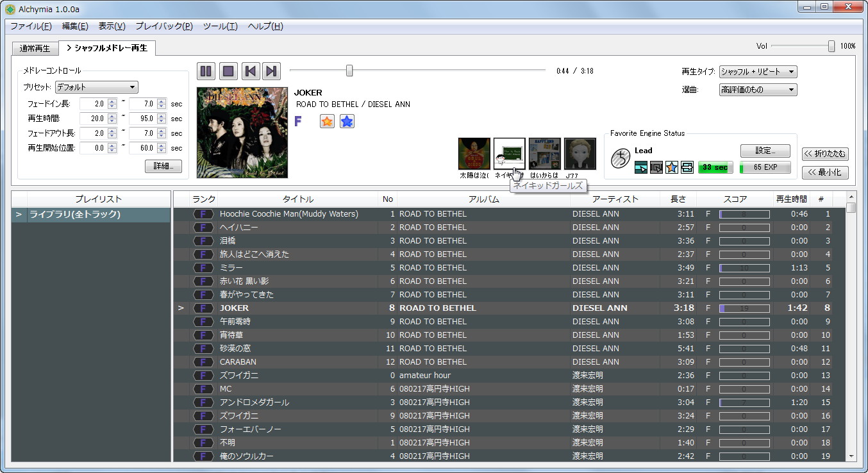Image resolution: width=868 pixels, height=473 pixels.
Task: Stop the playing track
Action: [228, 71]
